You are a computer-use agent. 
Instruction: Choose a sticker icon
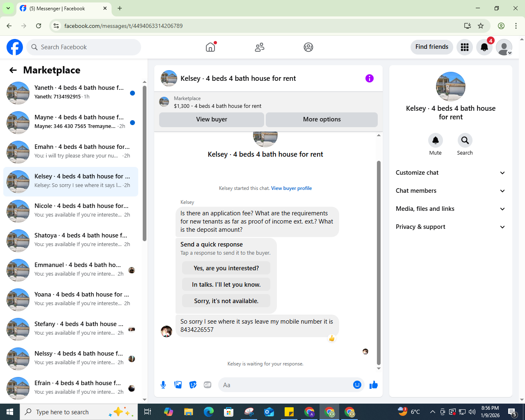click(x=193, y=385)
